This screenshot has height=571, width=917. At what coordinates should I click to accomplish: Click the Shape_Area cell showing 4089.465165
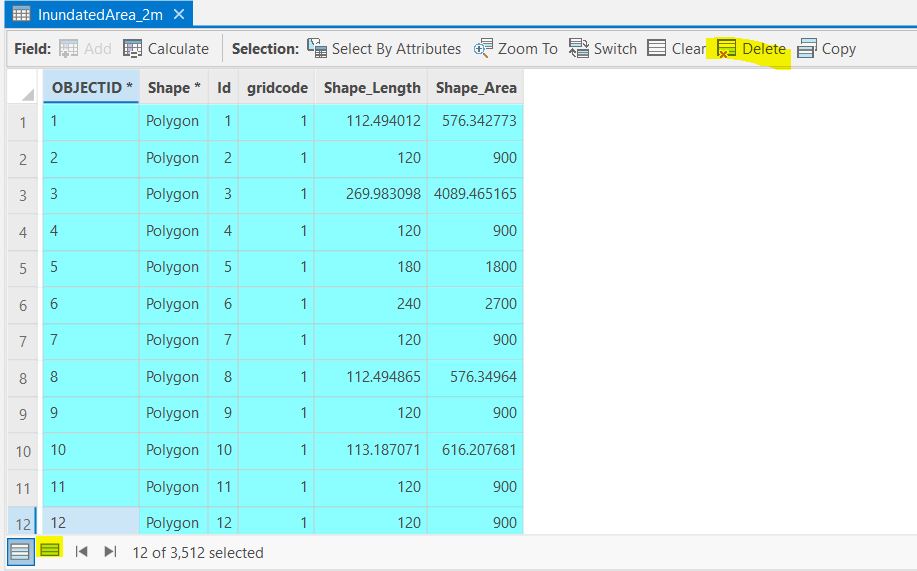[x=475, y=194]
